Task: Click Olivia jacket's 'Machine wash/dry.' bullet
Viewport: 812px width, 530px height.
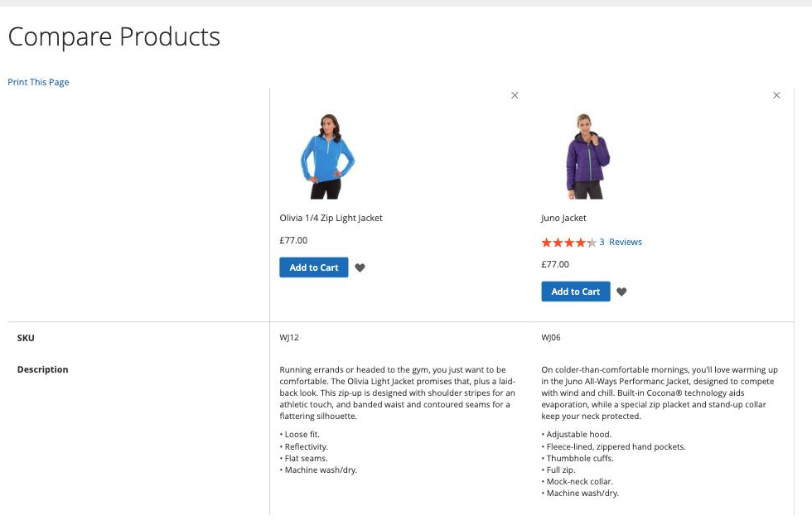Action: coord(318,470)
